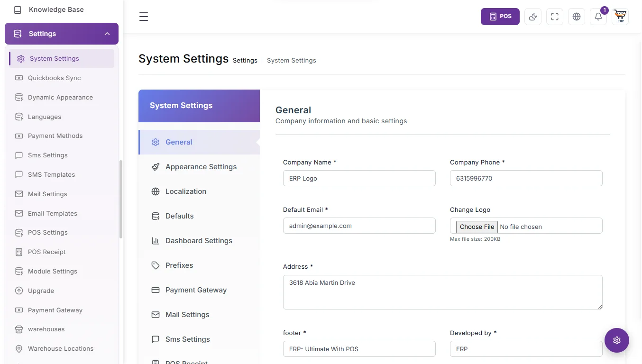The width and height of the screenshot is (642, 364).
Task: Open Payment Methods
Action: click(x=55, y=136)
